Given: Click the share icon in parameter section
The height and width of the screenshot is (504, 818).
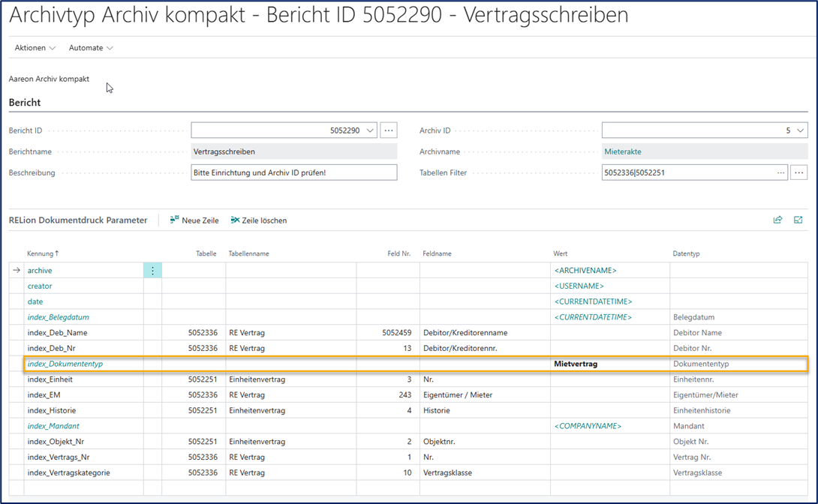Looking at the screenshot, I should [x=777, y=220].
